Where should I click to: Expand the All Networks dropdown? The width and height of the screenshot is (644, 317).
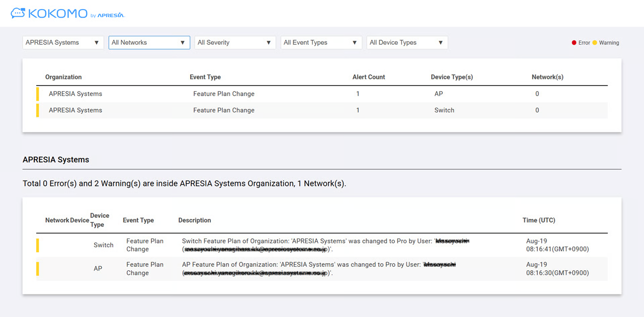(x=149, y=43)
